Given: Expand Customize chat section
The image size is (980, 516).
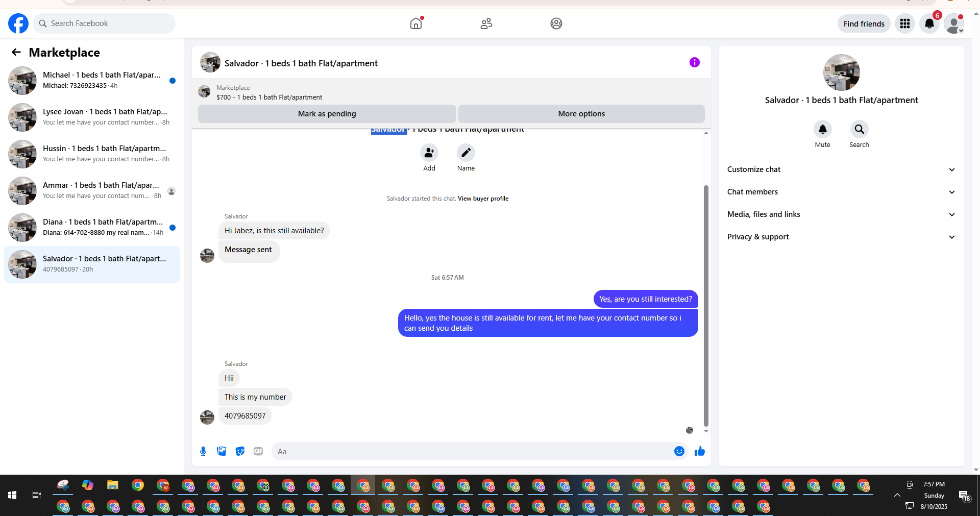Looking at the screenshot, I should (841, 169).
